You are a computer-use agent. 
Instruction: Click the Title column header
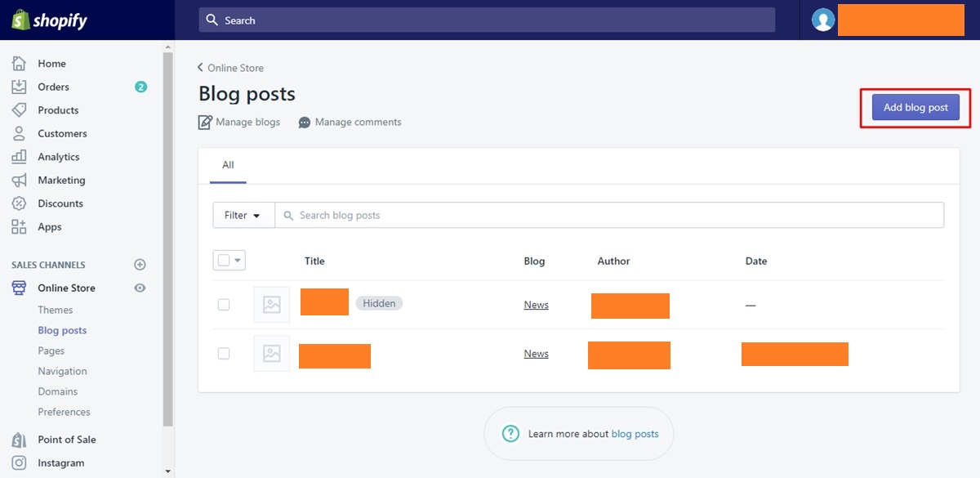pyautogui.click(x=314, y=261)
